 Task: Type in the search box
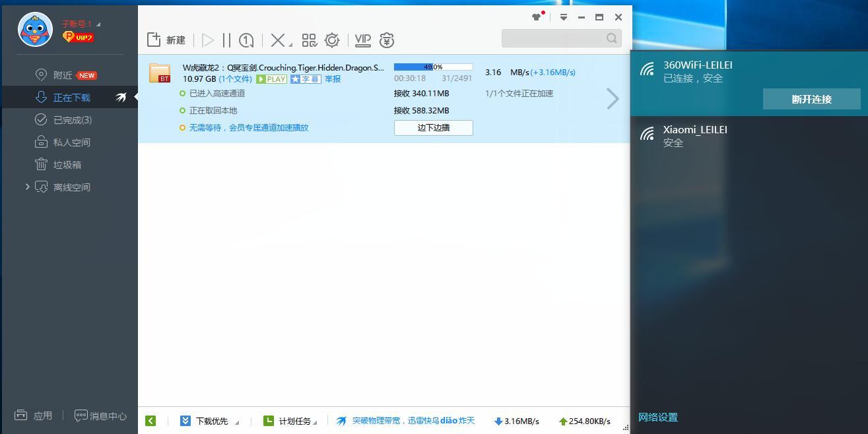pos(558,38)
